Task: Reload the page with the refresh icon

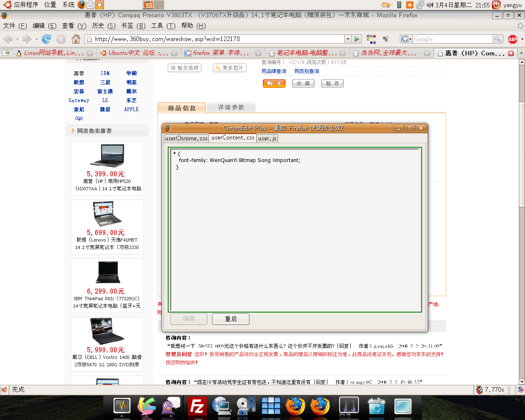Action: 46,39
